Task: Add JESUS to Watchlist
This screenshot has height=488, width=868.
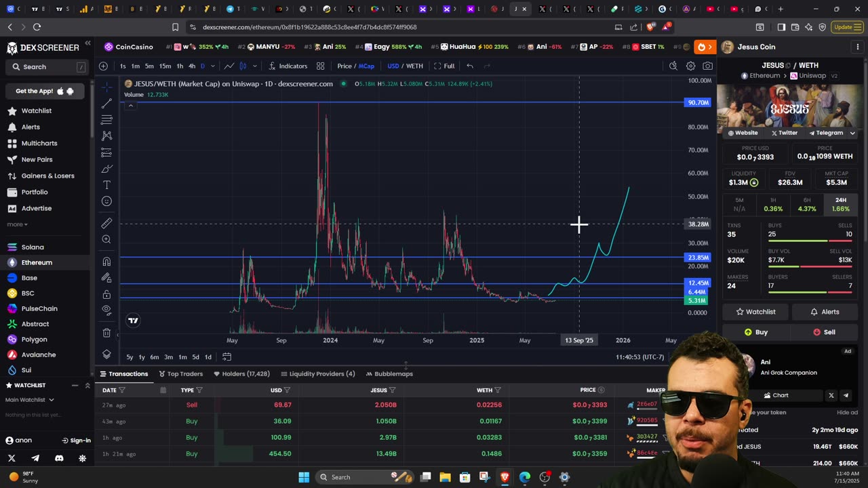Action: point(756,312)
